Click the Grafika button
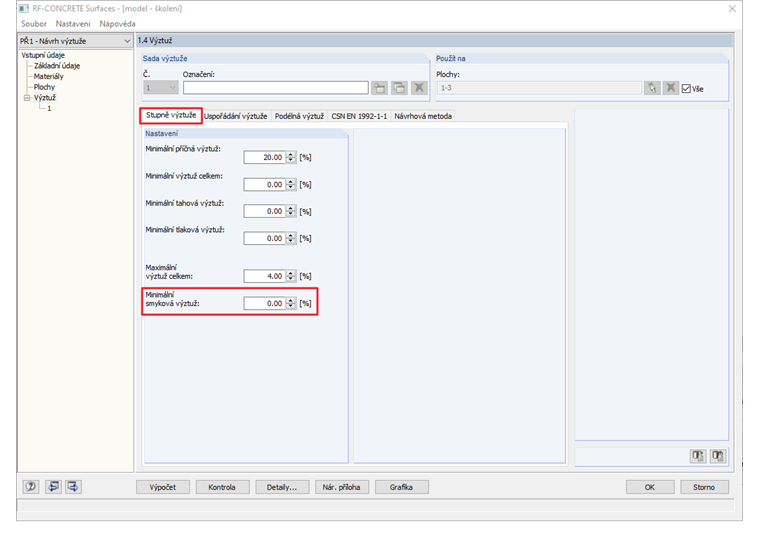 [401, 487]
